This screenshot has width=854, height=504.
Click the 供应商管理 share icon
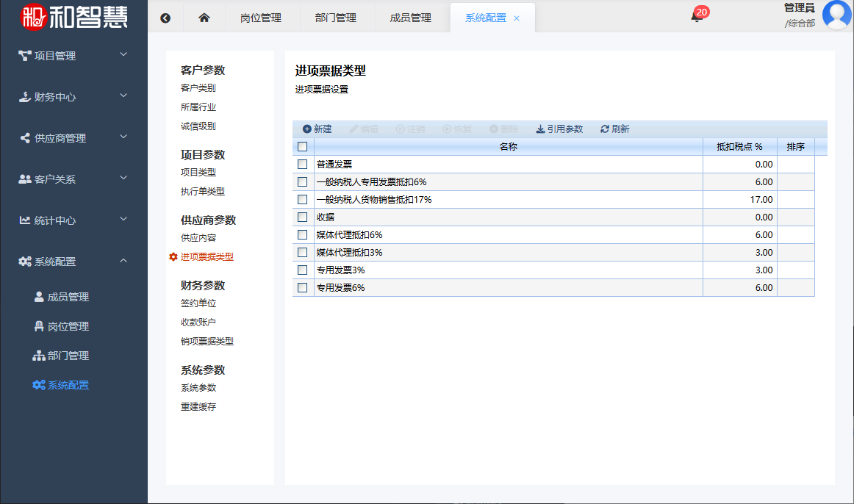pyautogui.click(x=25, y=138)
